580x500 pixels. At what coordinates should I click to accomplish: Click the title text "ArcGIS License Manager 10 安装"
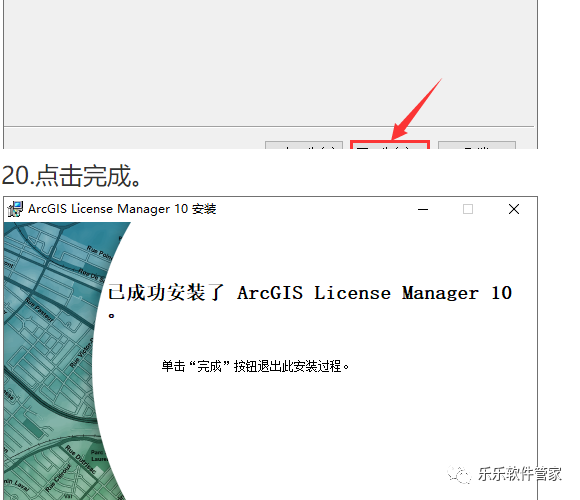[x=122, y=209]
